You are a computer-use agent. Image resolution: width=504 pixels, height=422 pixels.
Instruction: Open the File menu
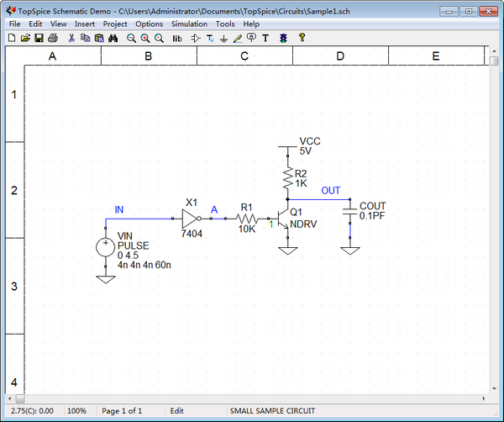click(14, 24)
